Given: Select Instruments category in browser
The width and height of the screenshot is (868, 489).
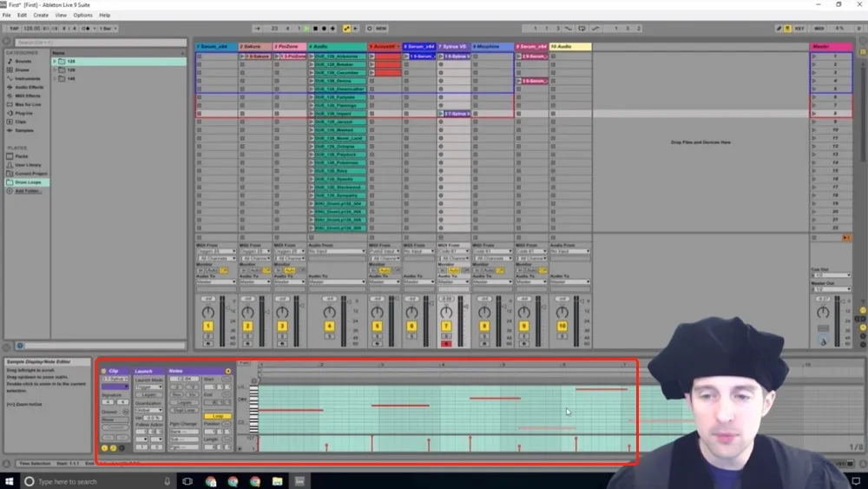Looking at the screenshot, I should point(27,79).
